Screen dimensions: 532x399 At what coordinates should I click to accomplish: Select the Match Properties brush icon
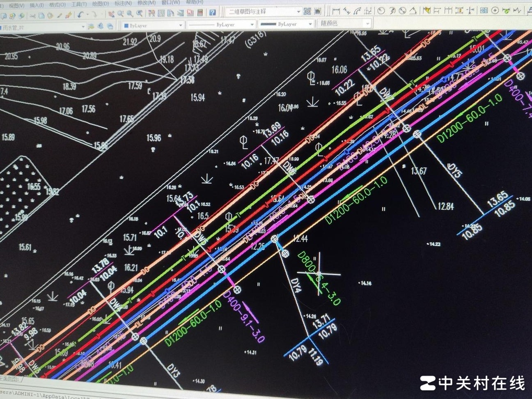pyautogui.click(x=68, y=15)
